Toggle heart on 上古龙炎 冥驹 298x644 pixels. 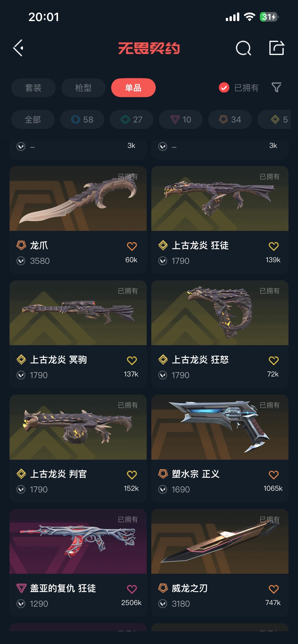coord(132,360)
